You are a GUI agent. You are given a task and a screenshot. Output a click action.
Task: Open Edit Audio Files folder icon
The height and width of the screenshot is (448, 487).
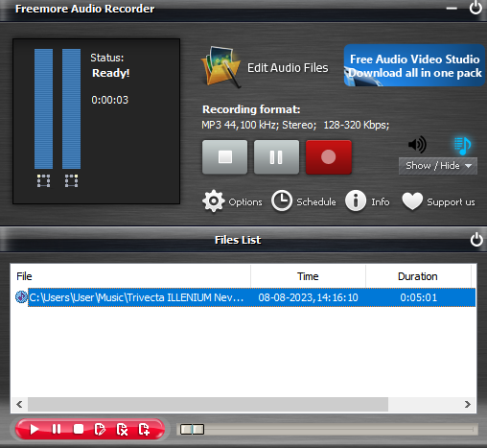[x=221, y=67]
